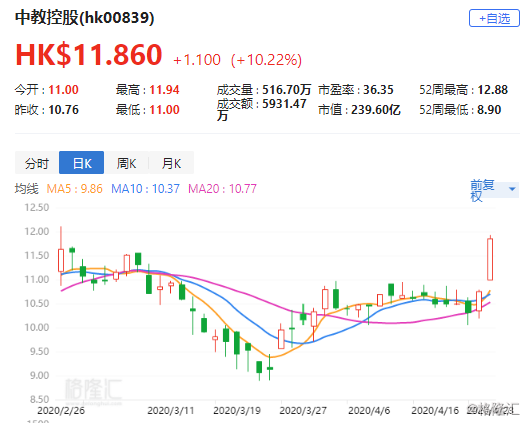Click the latest tall red candlestick

point(490,259)
